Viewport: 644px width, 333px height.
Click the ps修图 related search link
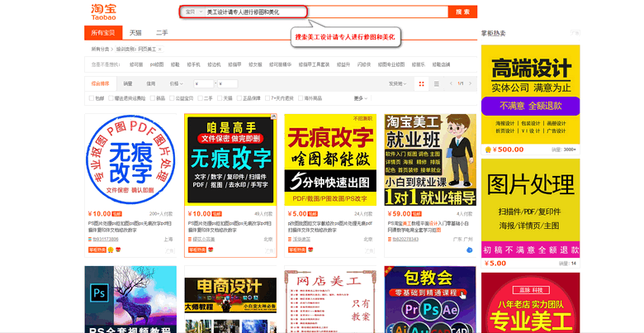157,64
